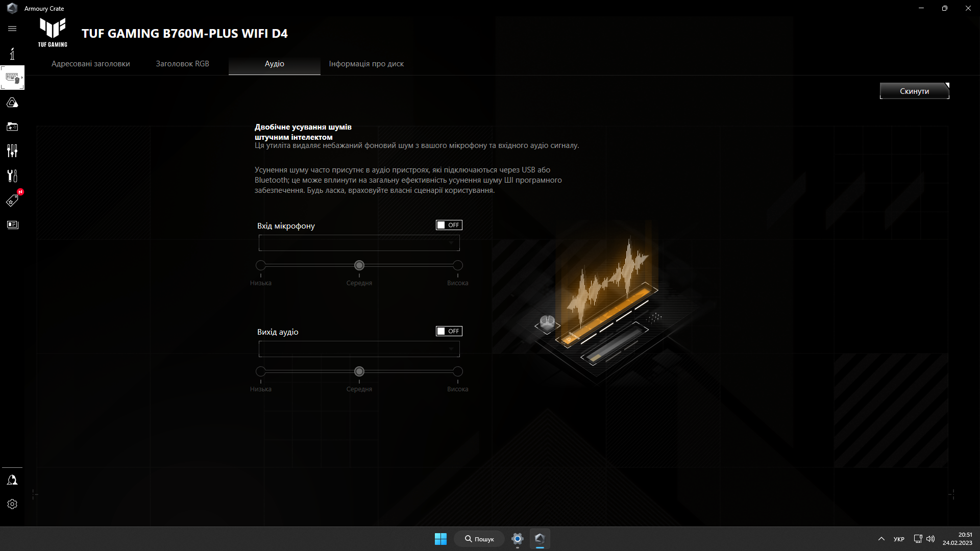Toggle audio output noise cancelation
The height and width of the screenshot is (551, 980).
coord(449,331)
